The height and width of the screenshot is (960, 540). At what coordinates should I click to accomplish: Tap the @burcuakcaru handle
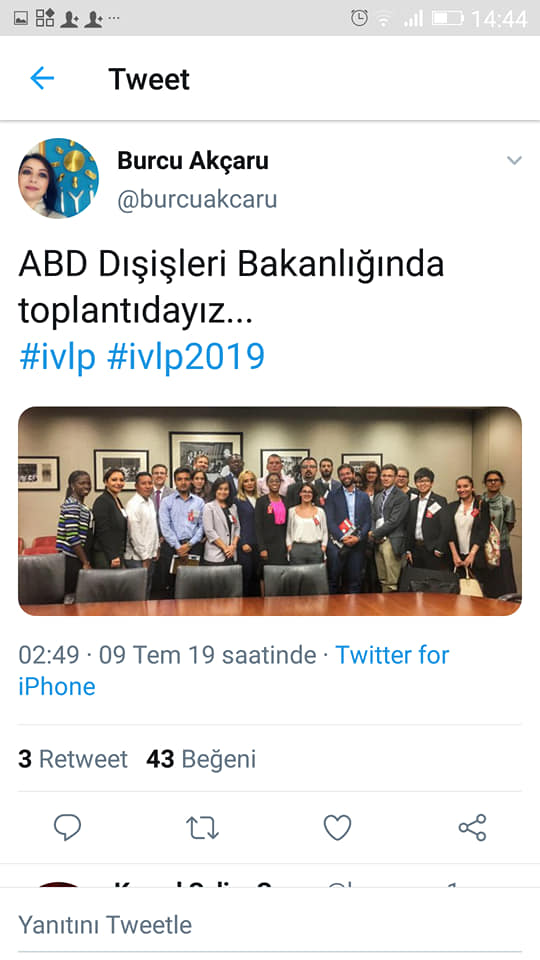coord(197,200)
